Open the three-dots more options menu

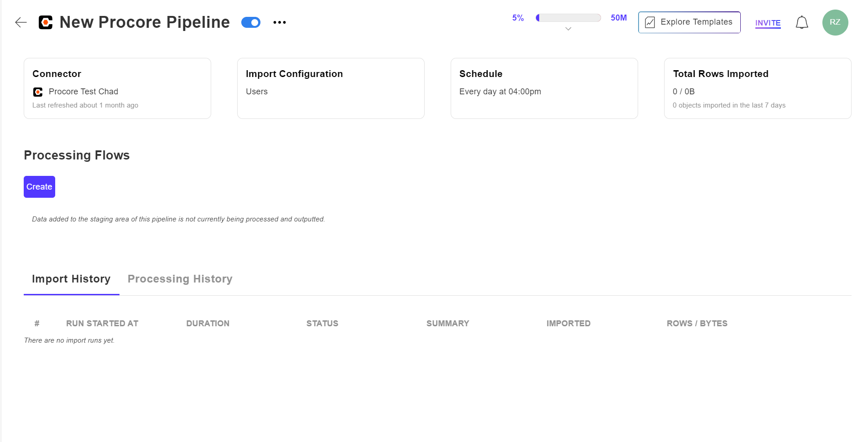(280, 22)
